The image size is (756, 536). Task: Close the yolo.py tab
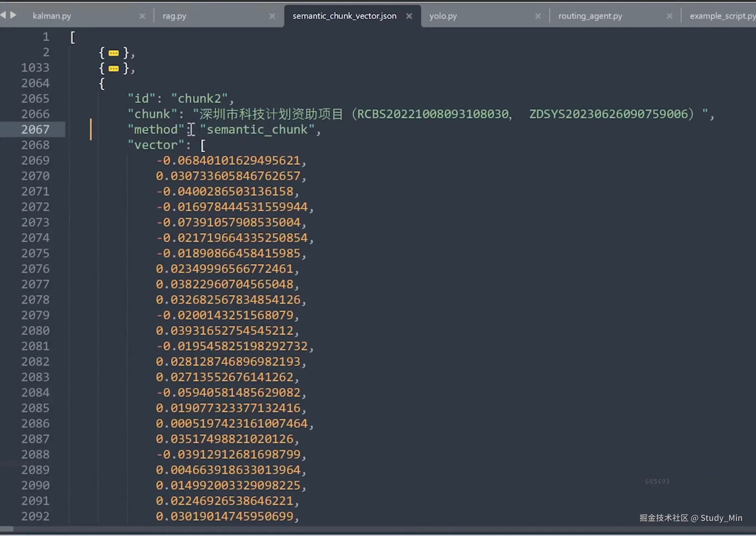pos(538,16)
